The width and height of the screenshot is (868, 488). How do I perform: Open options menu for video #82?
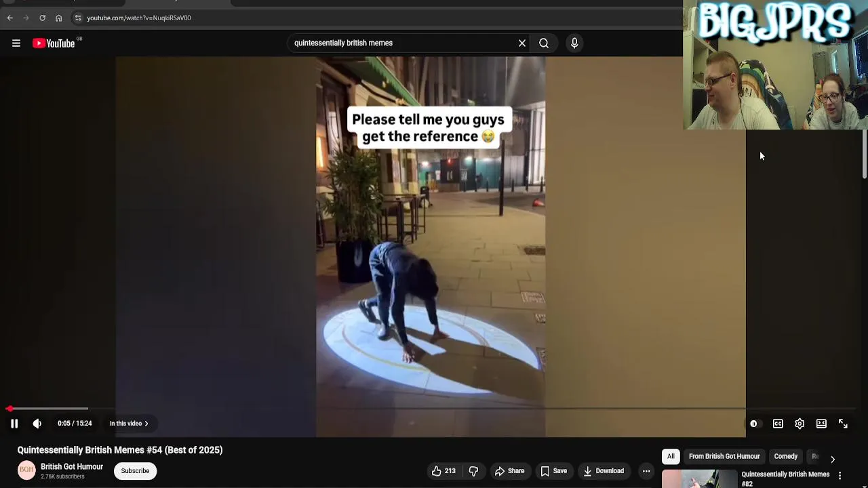pyautogui.click(x=840, y=476)
